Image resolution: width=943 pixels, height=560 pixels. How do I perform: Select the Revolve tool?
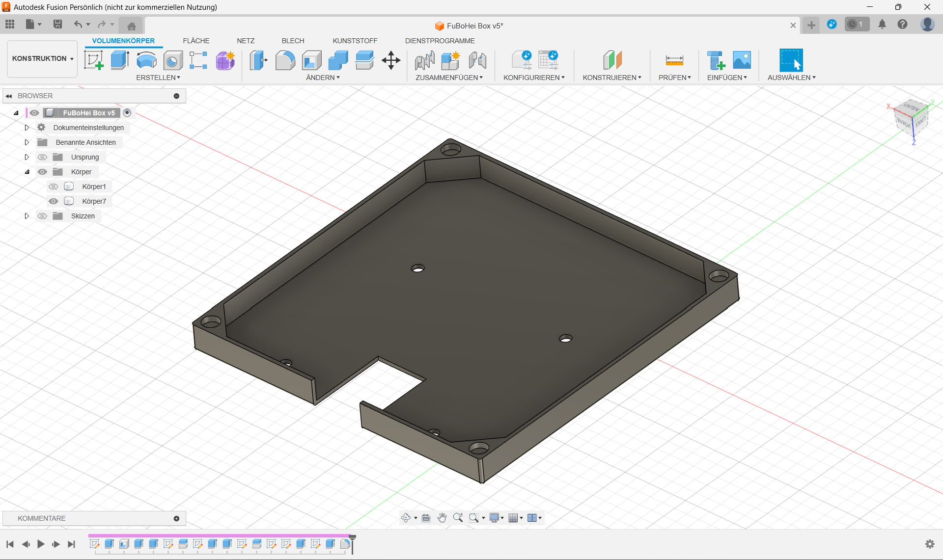(x=146, y=60)
